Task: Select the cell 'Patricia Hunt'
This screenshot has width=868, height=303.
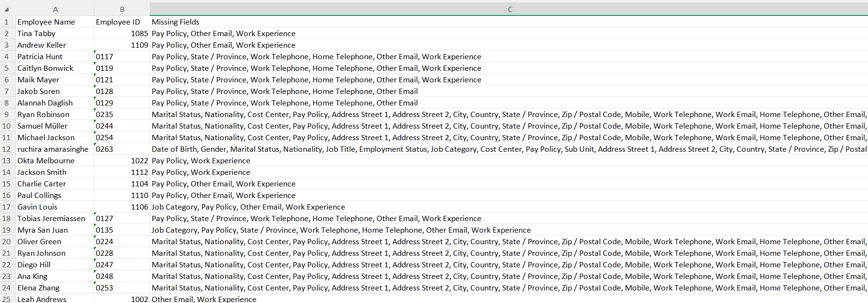Action: pyautogui.click(x=55, y=56)
